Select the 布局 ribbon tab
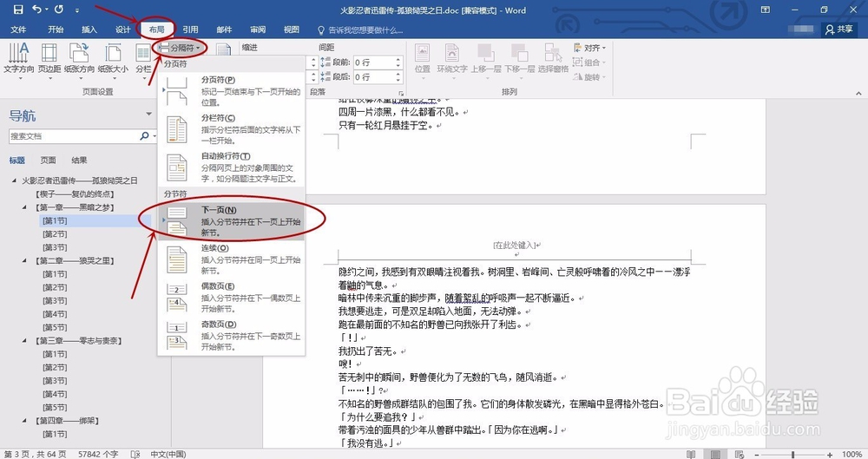 click(x=156, y=30)
